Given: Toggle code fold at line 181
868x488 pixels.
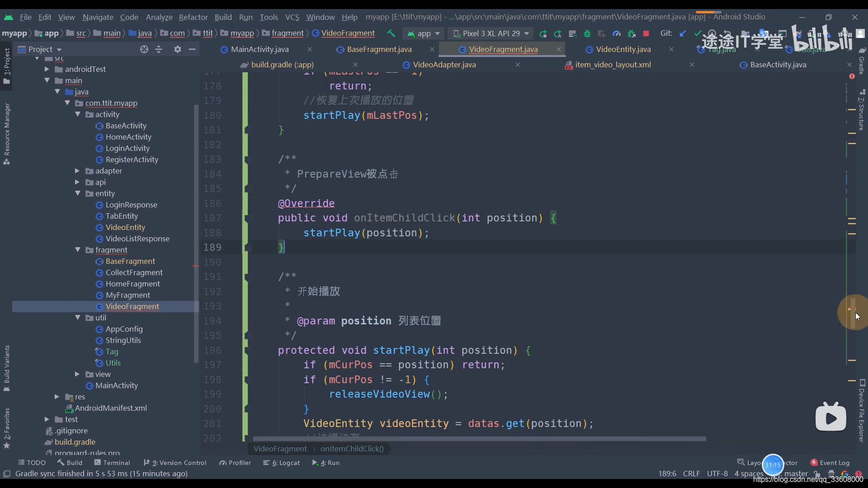Looking at the screenshot, I should pyautogui.click(x=248, y=130).
